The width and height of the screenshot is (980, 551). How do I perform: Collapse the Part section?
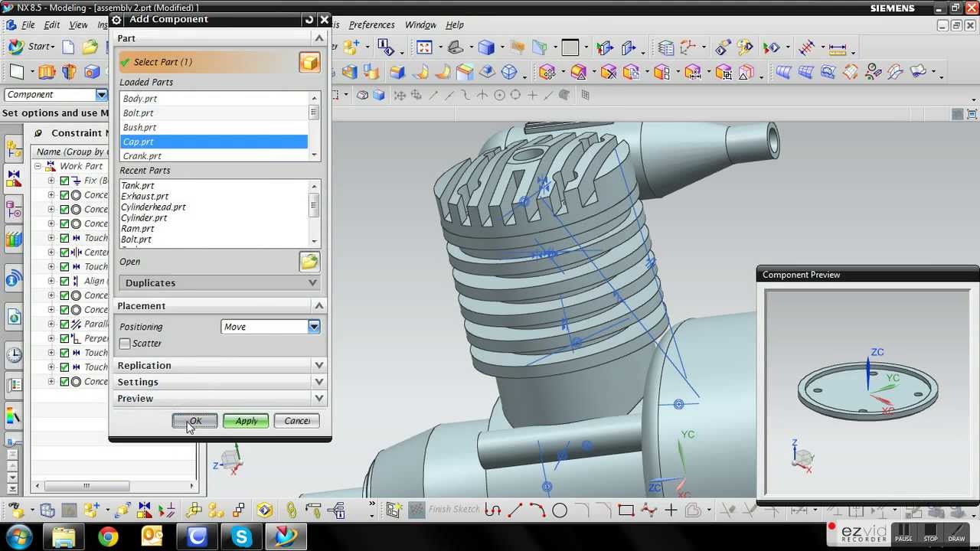[319, 38]
